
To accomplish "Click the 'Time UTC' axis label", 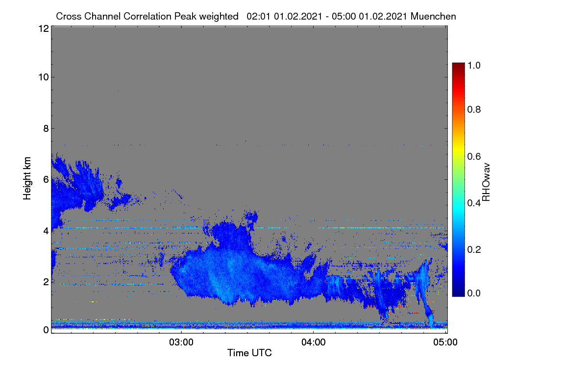I will 249,353.
